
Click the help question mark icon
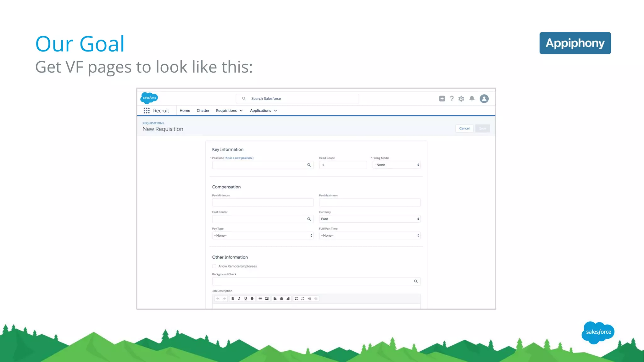click(452, 99)
